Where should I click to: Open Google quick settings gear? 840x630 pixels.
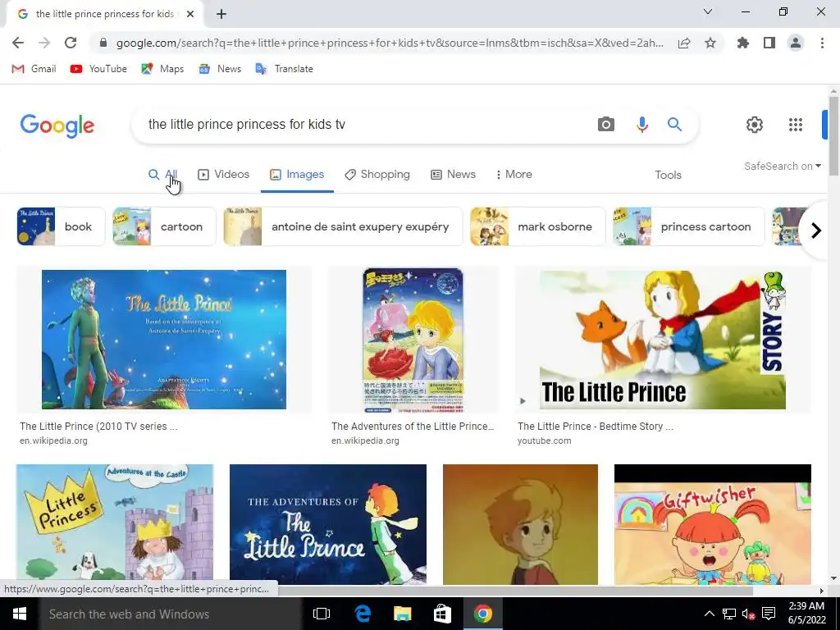point(755,125)
